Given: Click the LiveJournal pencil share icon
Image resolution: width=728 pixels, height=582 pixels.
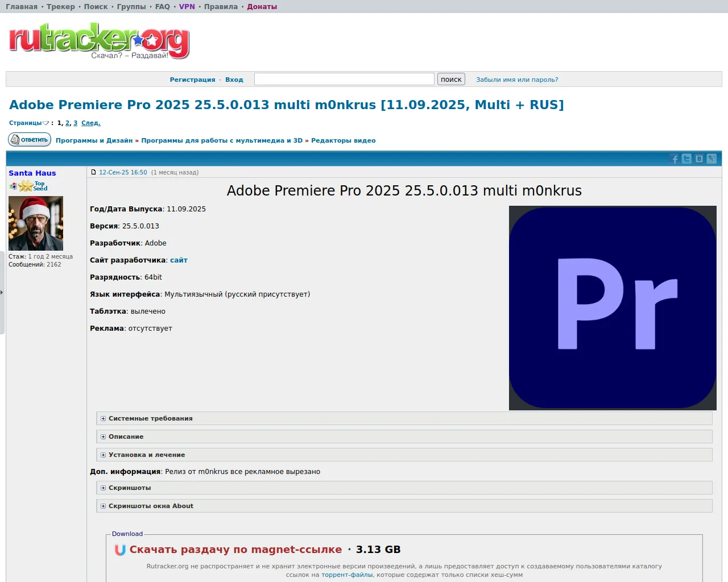Looking at the screenshot, I should [x=712, y=159].
